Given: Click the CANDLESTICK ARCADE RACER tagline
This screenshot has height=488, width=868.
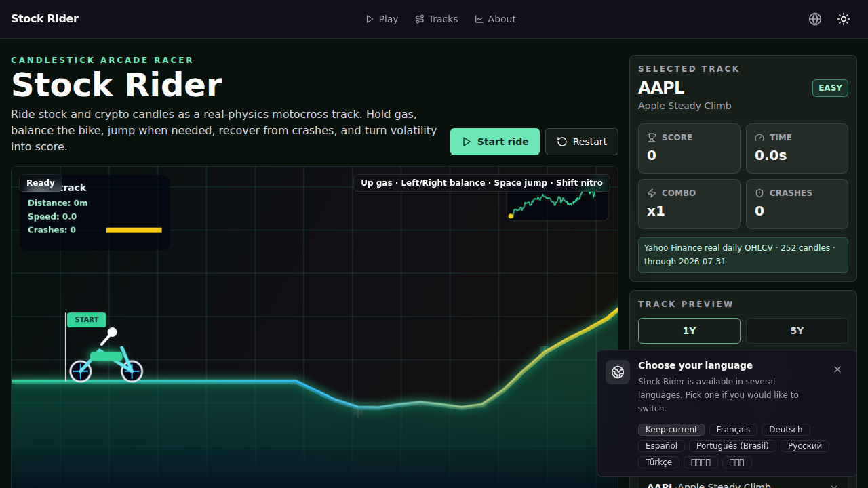Looking at the screenshot, I should click(102, 60).
